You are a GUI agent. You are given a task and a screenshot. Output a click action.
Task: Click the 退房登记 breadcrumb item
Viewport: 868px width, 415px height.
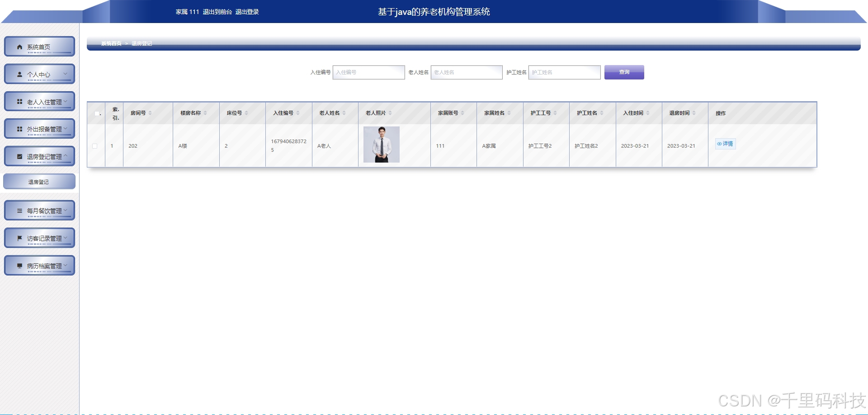point(142,43)
